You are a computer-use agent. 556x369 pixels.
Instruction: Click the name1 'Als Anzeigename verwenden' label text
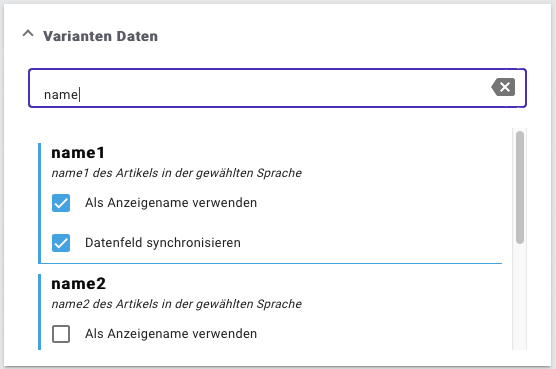pos(171,203)
